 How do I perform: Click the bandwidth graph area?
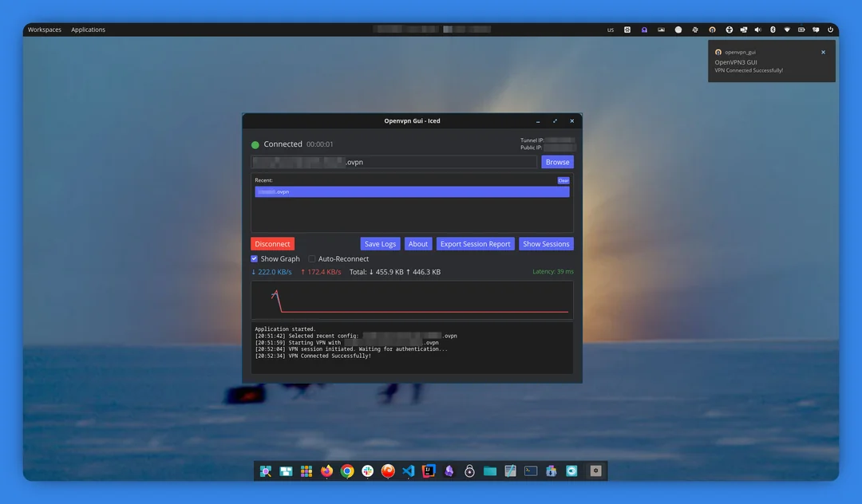pos(412,300)
